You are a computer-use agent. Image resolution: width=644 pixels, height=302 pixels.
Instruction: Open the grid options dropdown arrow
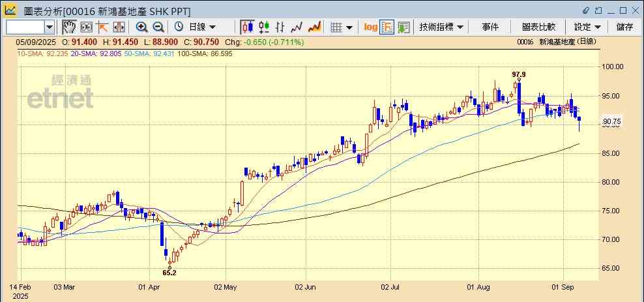point(349,27)
